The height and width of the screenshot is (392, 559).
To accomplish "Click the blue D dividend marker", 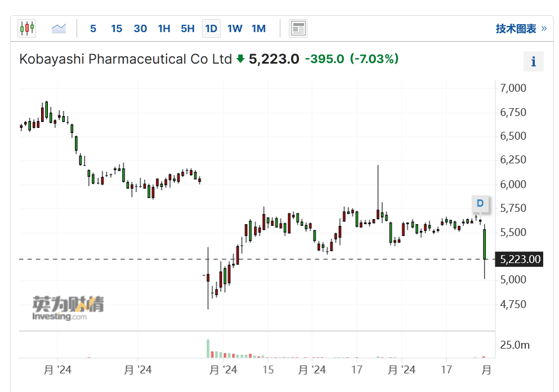I will [480, 203].
